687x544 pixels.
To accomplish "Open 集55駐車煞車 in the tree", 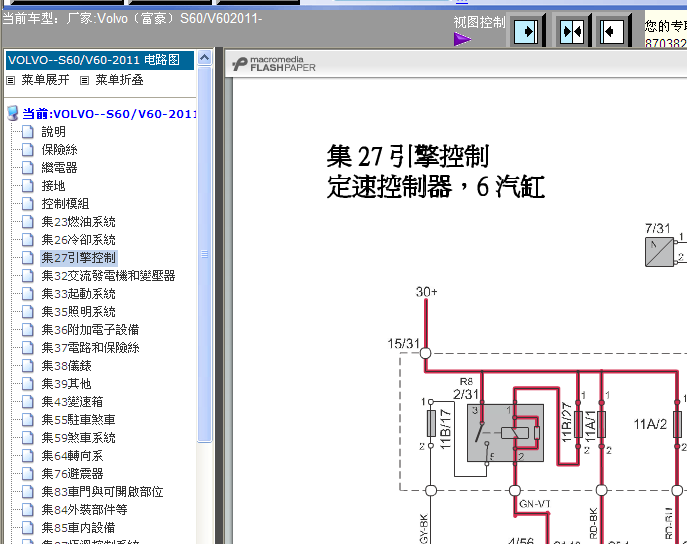I will coord(78,420).
